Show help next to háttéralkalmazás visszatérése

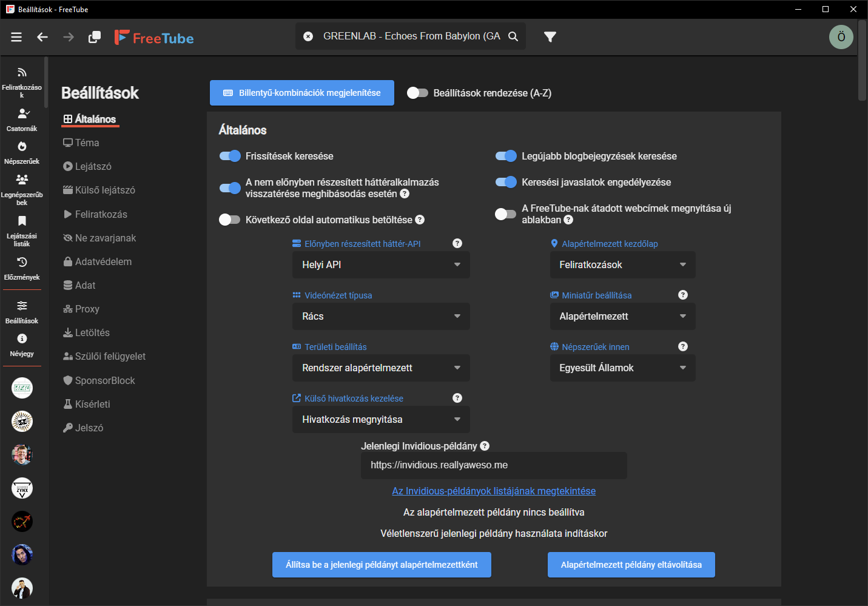[405, 194]
